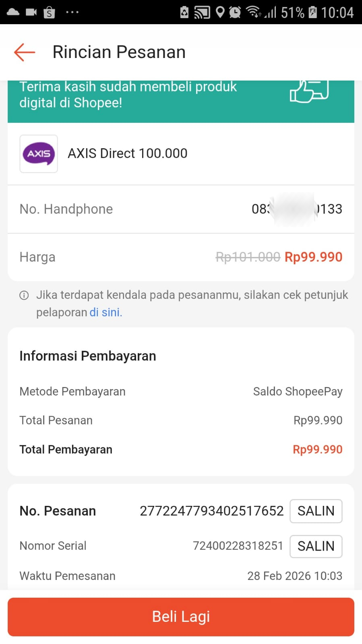Tap the Saldo ShopeePay payment method
The width and height of the screenshot is (362, 644).
(298, 391)
